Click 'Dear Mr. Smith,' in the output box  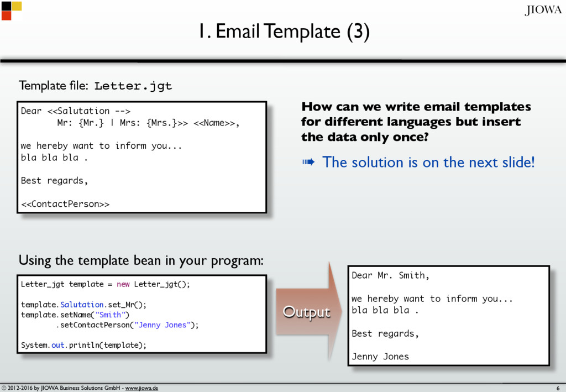[391, 275]
